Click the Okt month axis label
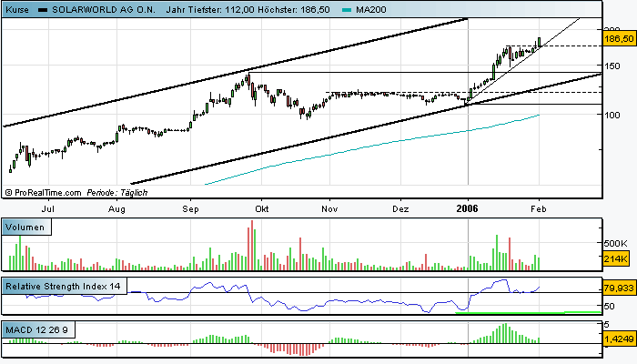 pyautogui.click(x=262, y=208)
